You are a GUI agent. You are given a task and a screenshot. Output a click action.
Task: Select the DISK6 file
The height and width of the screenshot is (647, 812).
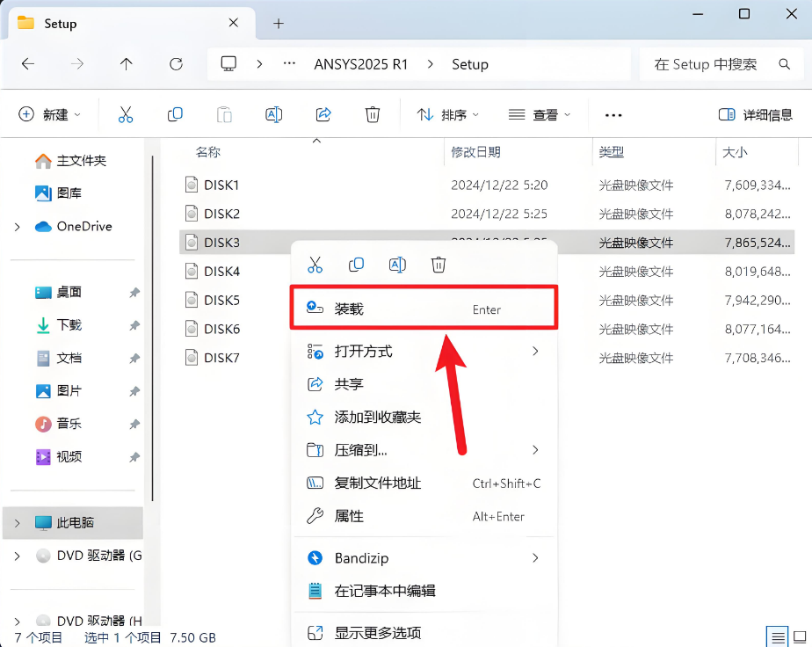coord(234,329)
